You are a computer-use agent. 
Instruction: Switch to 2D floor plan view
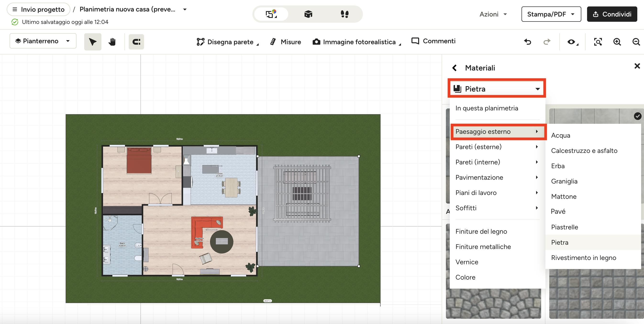tap(271, 14)
